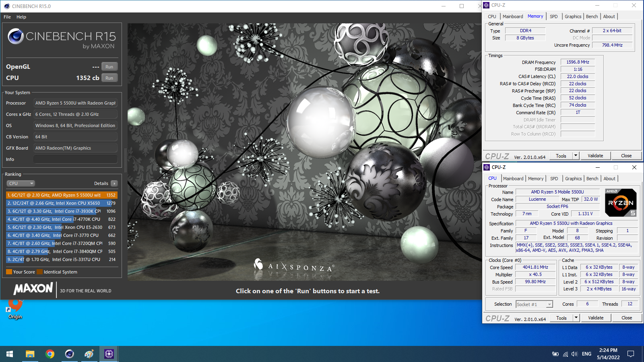Switch to Mainboard tab in upper CPU-Z window
This screenshot has width=644, height=362.
click(513, 16)
